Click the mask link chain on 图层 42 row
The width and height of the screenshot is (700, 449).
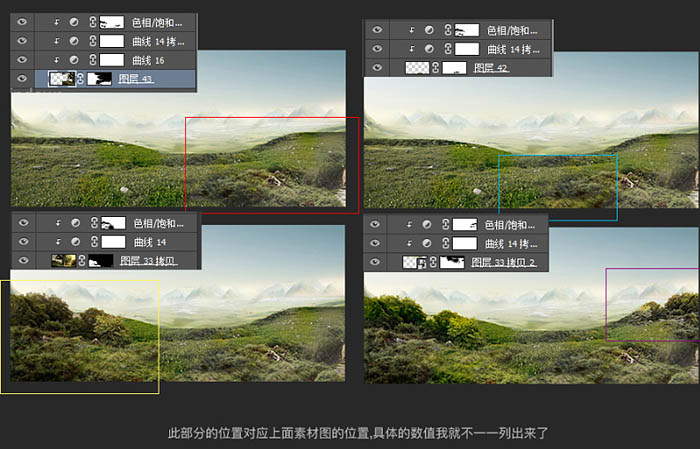[435, 68]
